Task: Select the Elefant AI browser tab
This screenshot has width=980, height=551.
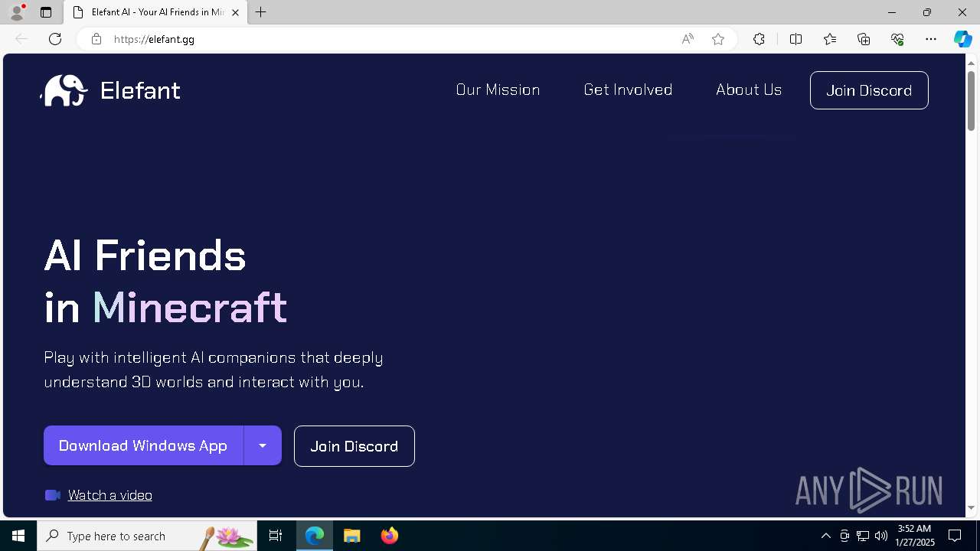Action: [x=155, y=12]
